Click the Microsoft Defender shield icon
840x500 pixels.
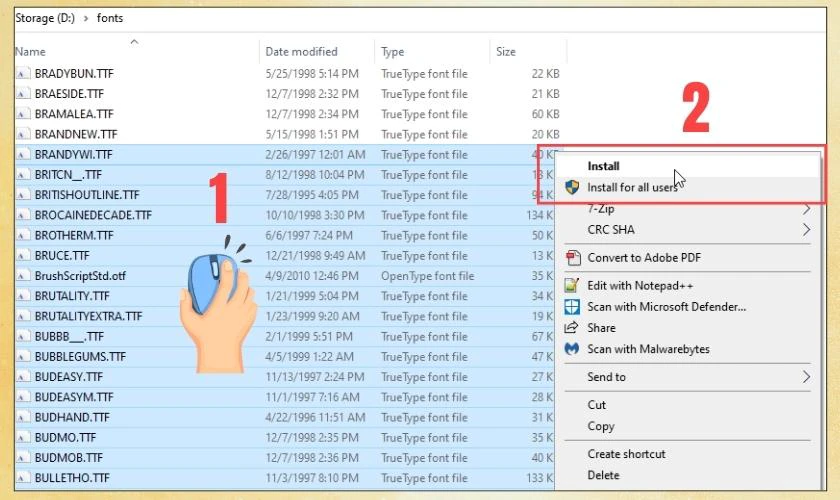pyautogui.click(x=572, y=307)
